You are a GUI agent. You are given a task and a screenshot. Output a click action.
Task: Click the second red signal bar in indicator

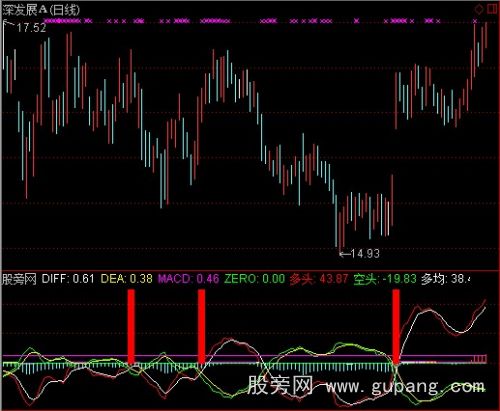[201, 327]
